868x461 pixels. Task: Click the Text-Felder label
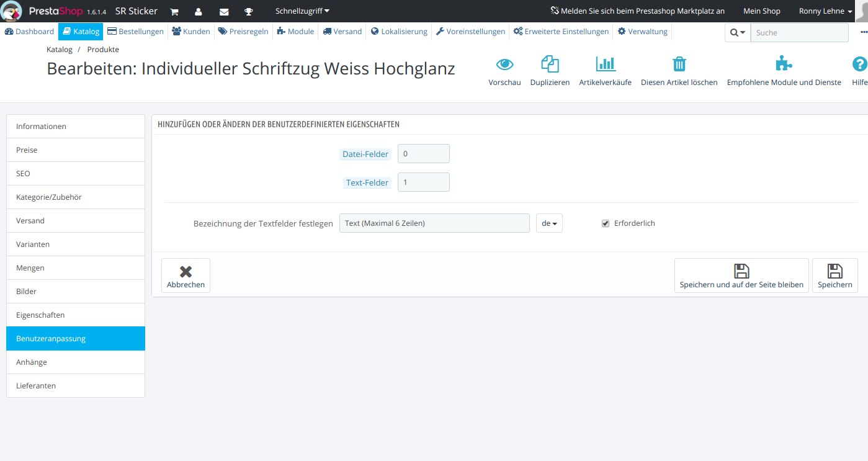pyautogui.click(x=367, y=183)
